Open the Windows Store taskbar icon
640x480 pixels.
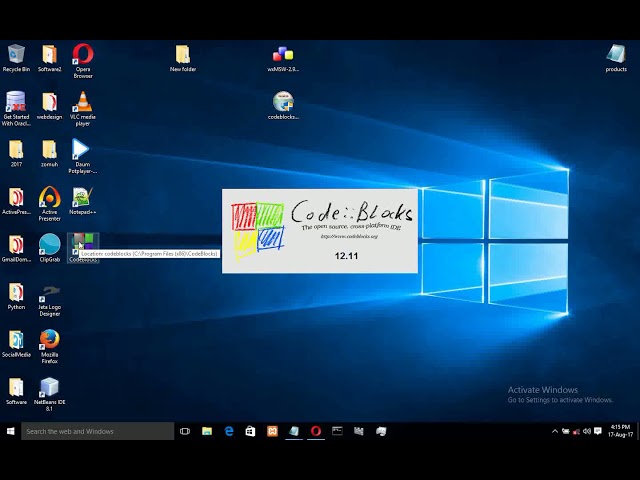[x=250, y=431]
